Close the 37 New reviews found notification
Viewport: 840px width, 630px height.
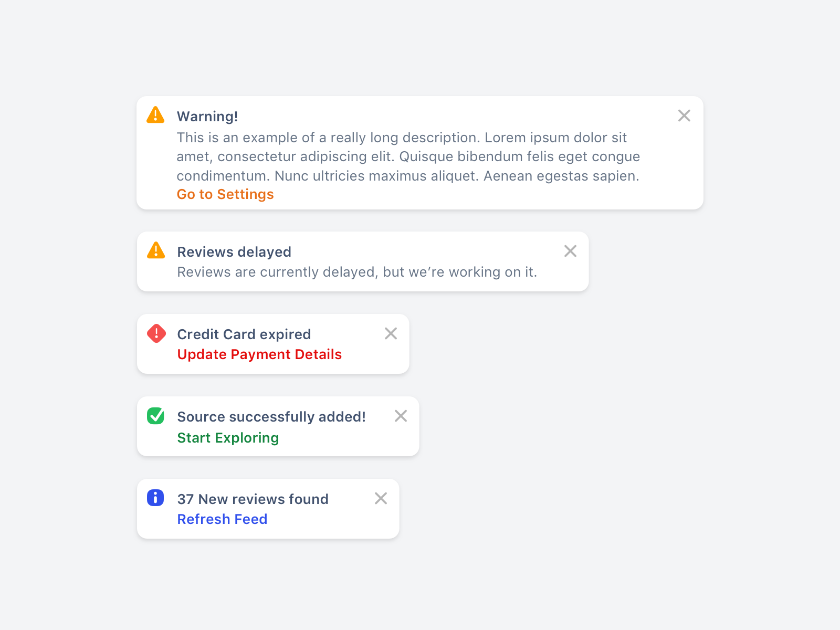(x=381, y=498)
